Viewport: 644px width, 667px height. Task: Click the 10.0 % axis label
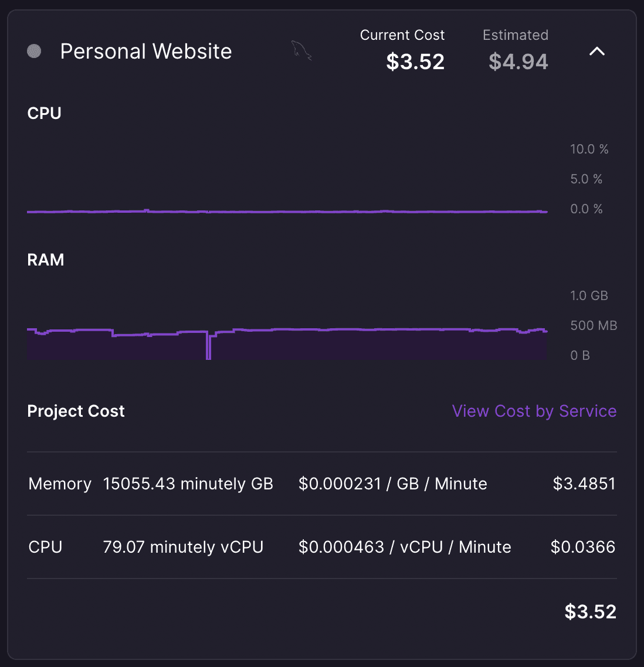coord(589,149)
